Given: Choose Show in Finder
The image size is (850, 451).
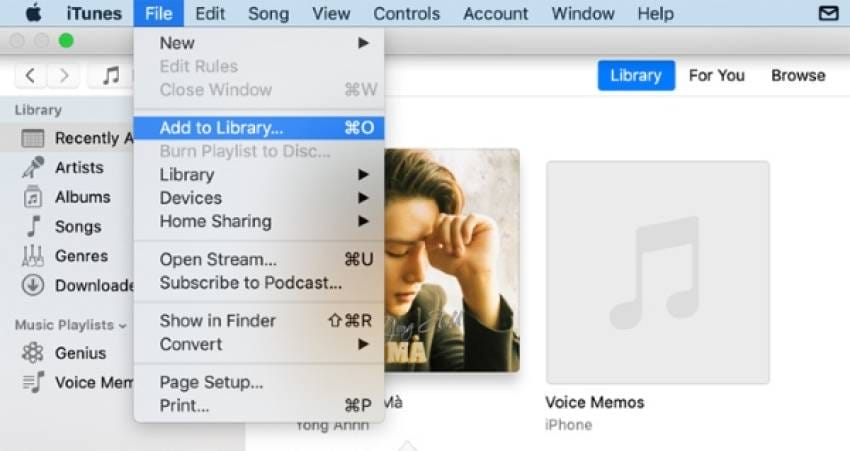Looking at the screenshot, I should point(259,321).
